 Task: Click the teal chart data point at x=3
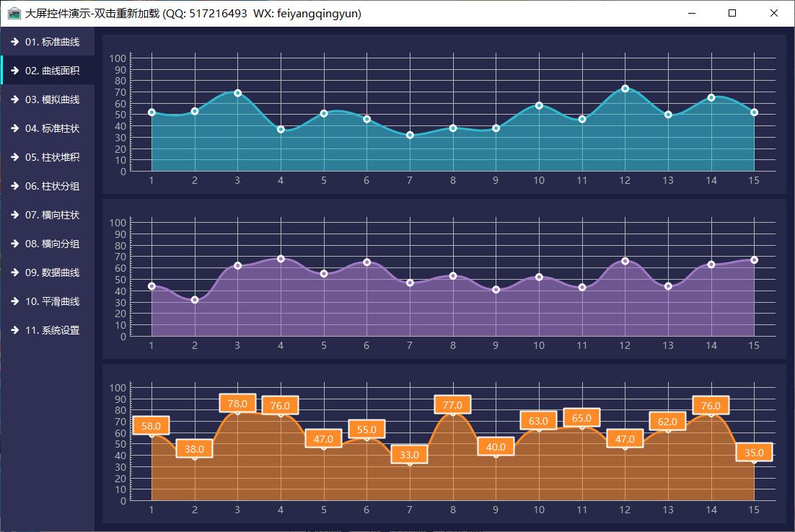point(237,93)
